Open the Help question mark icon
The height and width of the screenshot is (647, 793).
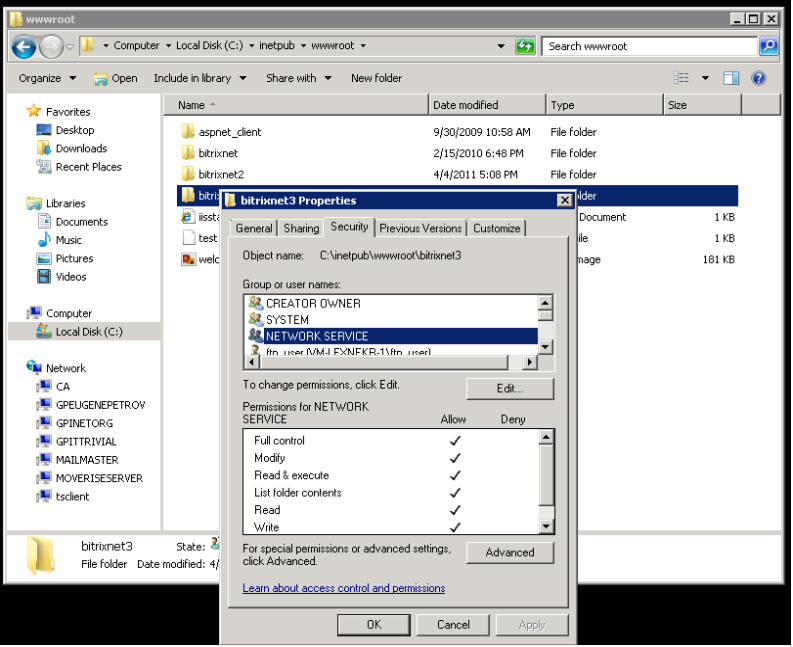pyautogui.click(x=758, y=78)
